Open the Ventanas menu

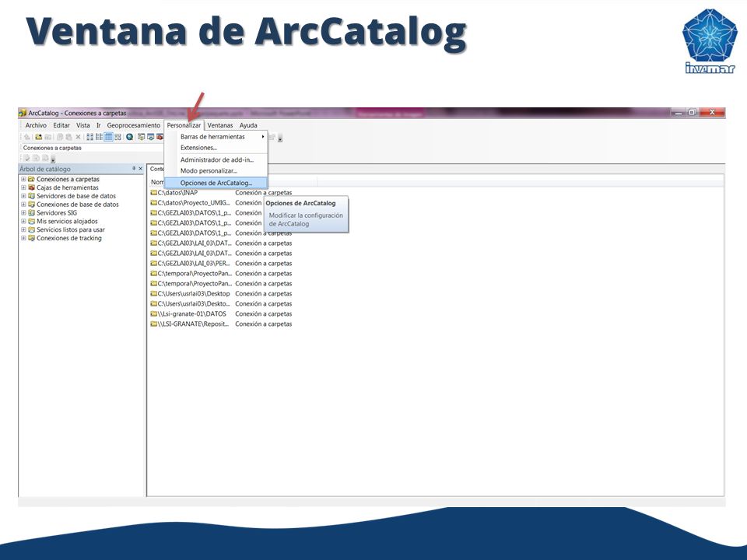(x=220, y=125)
